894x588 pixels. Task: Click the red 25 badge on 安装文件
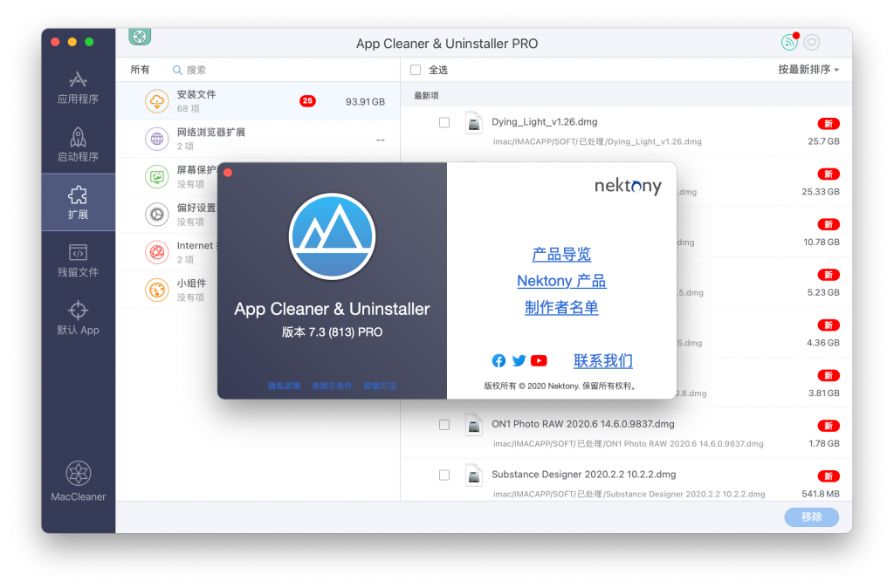tap(307, 101)
